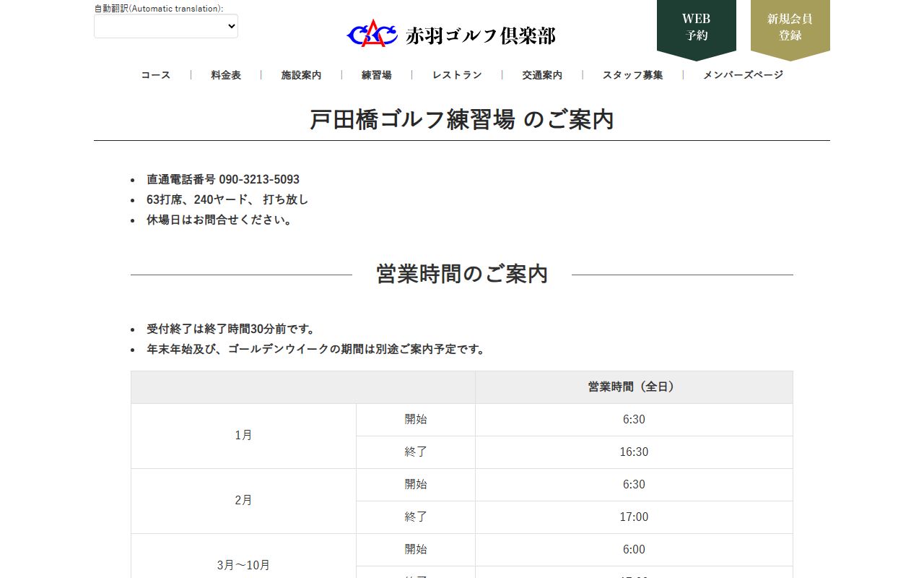Click the phone number 090-3213-5093 line
Viewport: 924px width, 578px height.
pyautogui.click(x=223, y=179)
